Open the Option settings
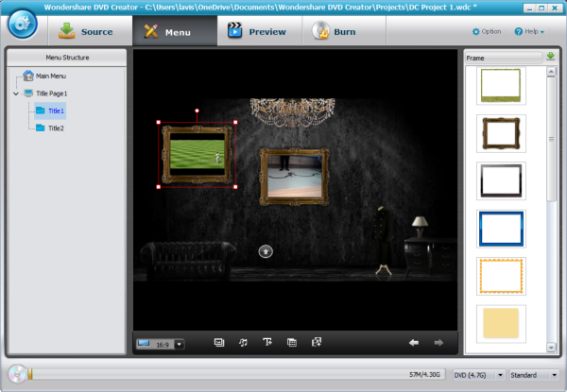Screen dimensions: 567x392 (487, 31)
